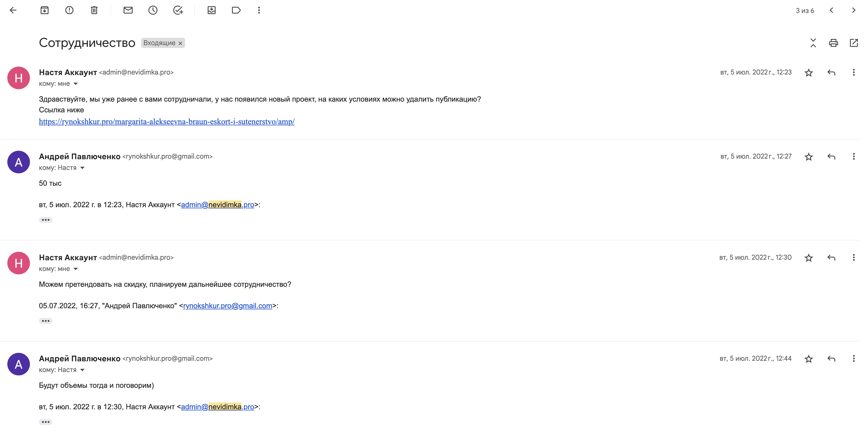This screenshot has height=433, width=868.
Task: Show recipient details of 12:23 message
Action: coord(76,84)
